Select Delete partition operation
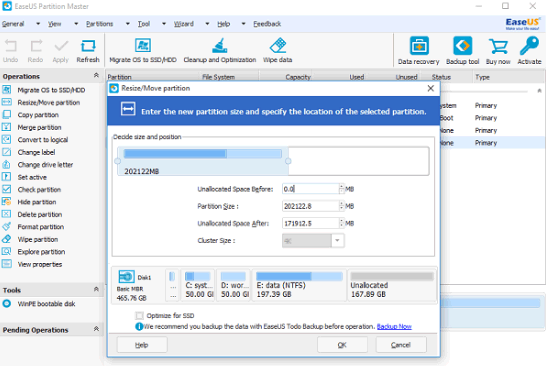The height and width of the screenshot is (366, 546). pyautogui.click(x=40, y=215)
